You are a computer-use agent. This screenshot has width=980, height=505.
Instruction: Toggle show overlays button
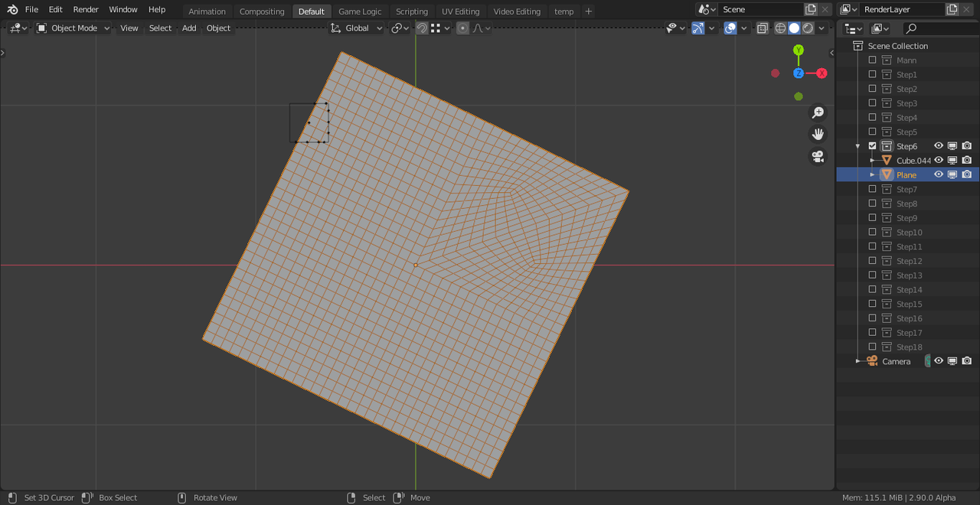click(x=730, y=28)
